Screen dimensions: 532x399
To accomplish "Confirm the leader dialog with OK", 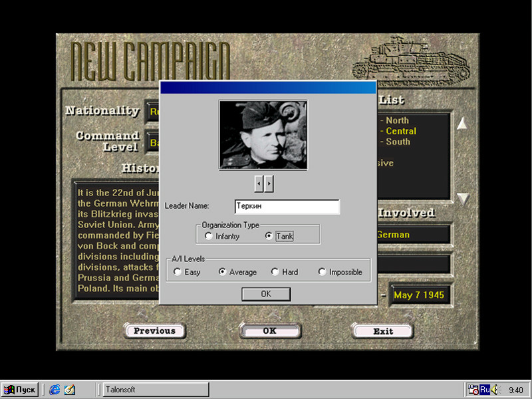I will point(266,294).
